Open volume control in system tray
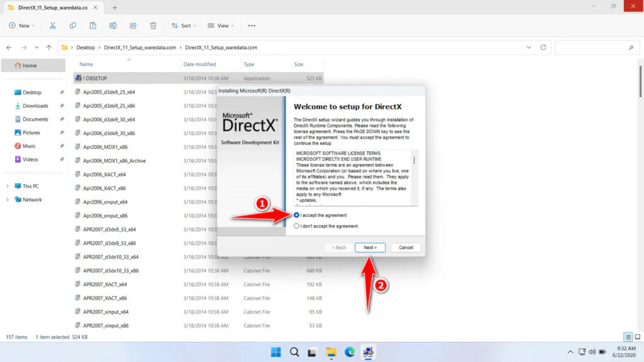The width and height of the screenshot is (644, 362). pos(592,352)
